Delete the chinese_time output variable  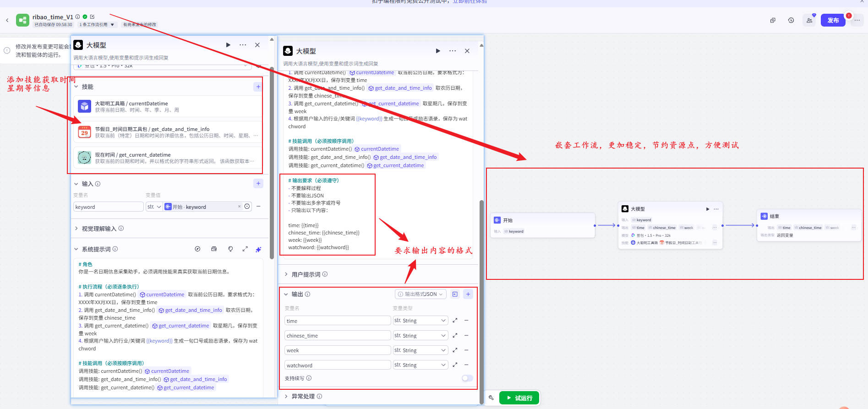pos(466,335)
